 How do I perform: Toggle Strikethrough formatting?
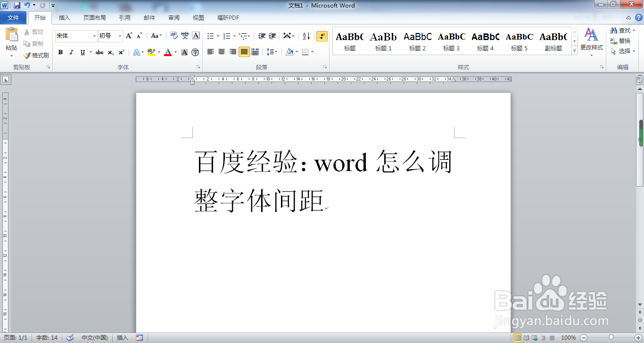click(x=99, y=52)
